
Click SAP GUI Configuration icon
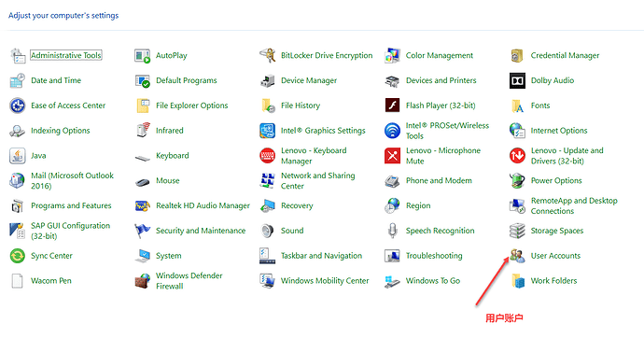pos(18,231)
